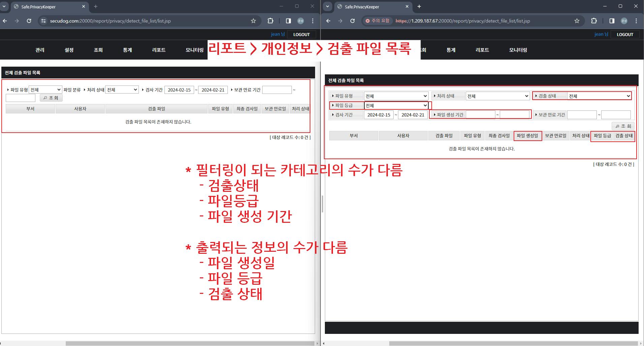Click 검사 기간 start date field in right window
This screenshot has height=346, width=644.
(379, 115)
